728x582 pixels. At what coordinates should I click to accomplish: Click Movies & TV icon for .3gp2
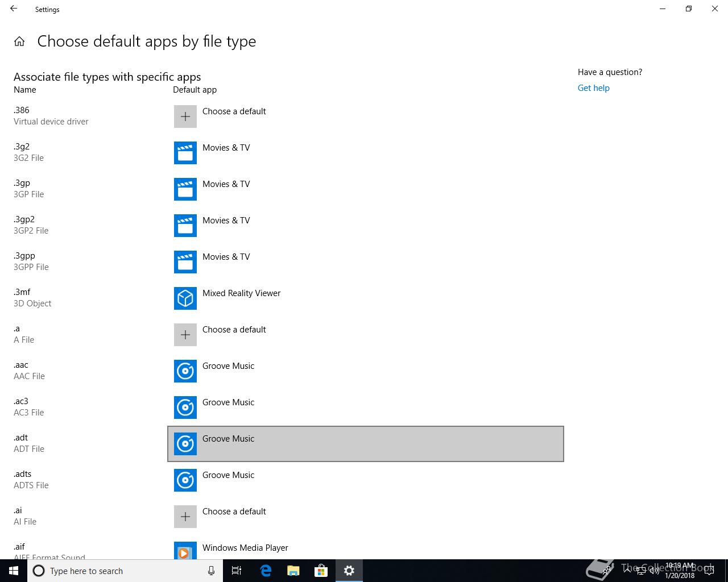point(185,226)
